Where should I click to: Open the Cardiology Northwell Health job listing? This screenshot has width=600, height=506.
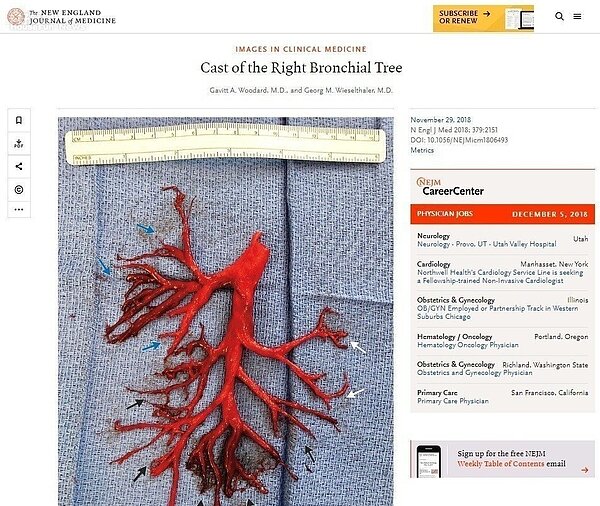(x=502, y=272)
